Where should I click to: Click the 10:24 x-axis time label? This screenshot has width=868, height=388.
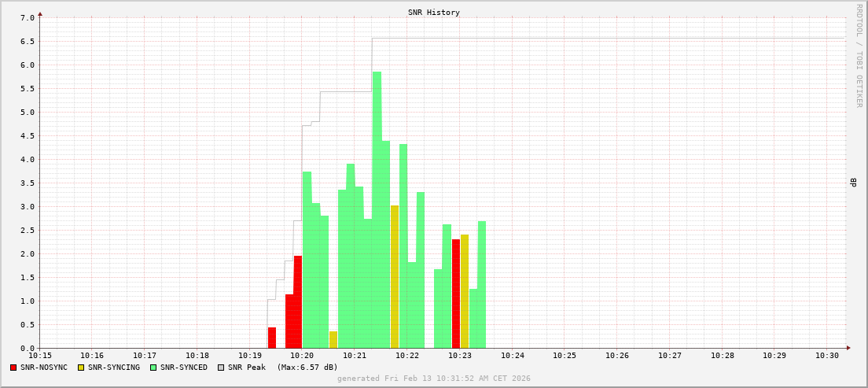[512, 356]
